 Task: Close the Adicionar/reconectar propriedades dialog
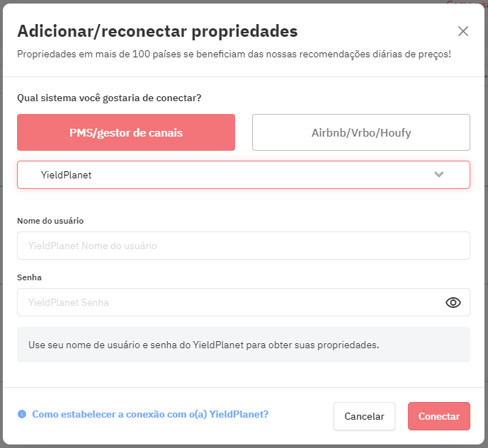pyautogui.click(x=463, y=31)
